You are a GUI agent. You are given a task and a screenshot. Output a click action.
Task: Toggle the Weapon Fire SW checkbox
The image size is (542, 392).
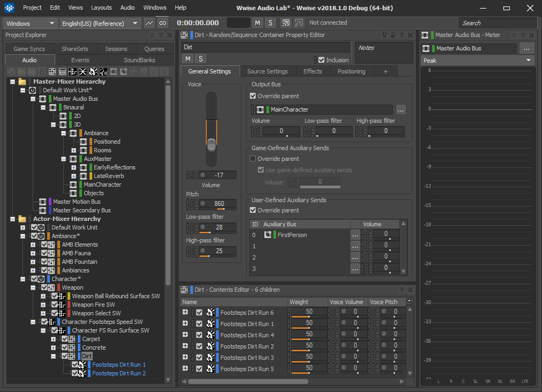click(55, 305)
